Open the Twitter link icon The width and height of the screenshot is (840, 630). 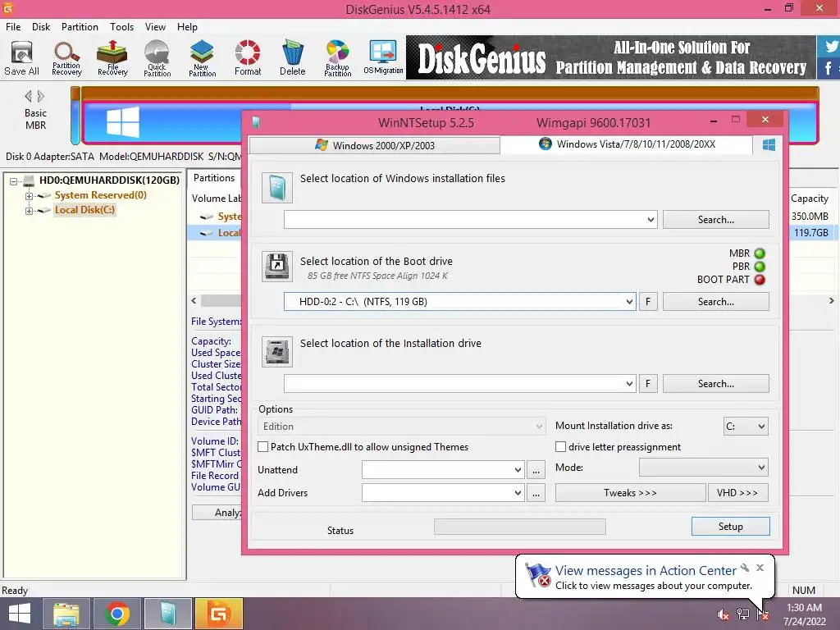[x=830, y=46]
